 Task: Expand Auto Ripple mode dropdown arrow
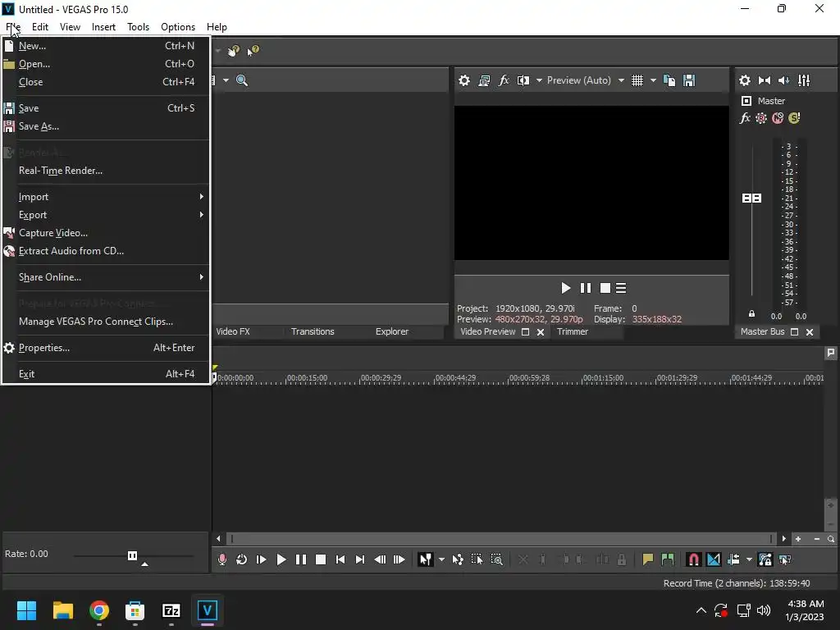(x=749, y=559)
